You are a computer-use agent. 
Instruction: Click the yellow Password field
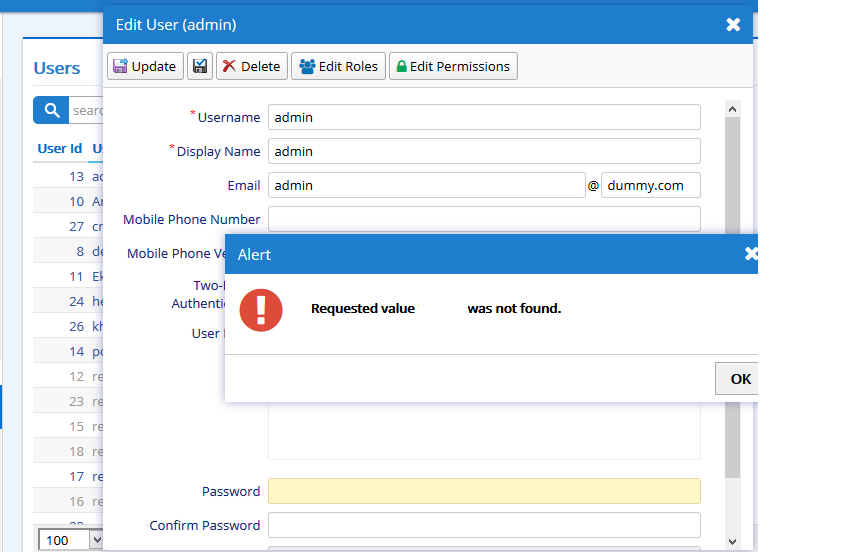point(484,491)
